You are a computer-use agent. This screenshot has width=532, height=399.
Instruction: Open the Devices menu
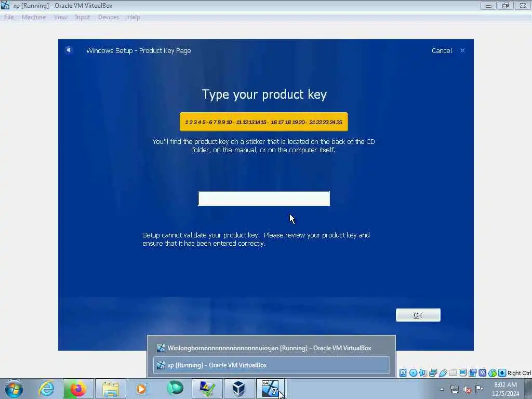pos(109,17)
